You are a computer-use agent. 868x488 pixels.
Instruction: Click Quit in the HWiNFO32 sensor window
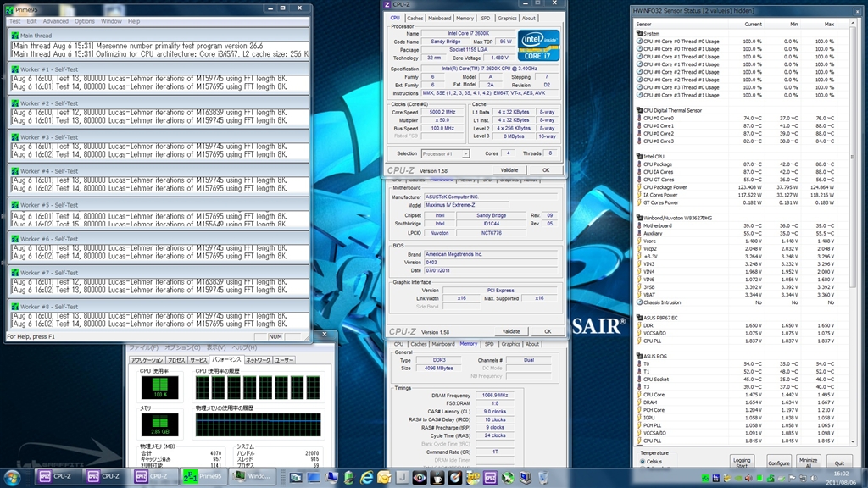(x=839, y=463)
